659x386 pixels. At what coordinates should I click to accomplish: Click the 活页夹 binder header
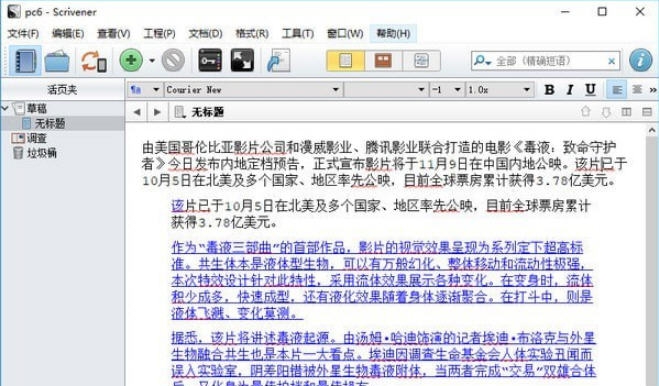62,90
